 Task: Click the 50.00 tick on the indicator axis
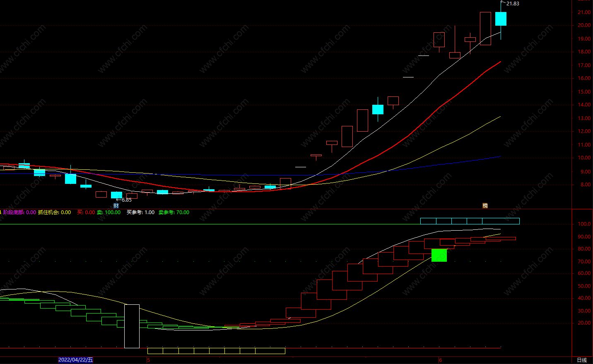[584, 286]
